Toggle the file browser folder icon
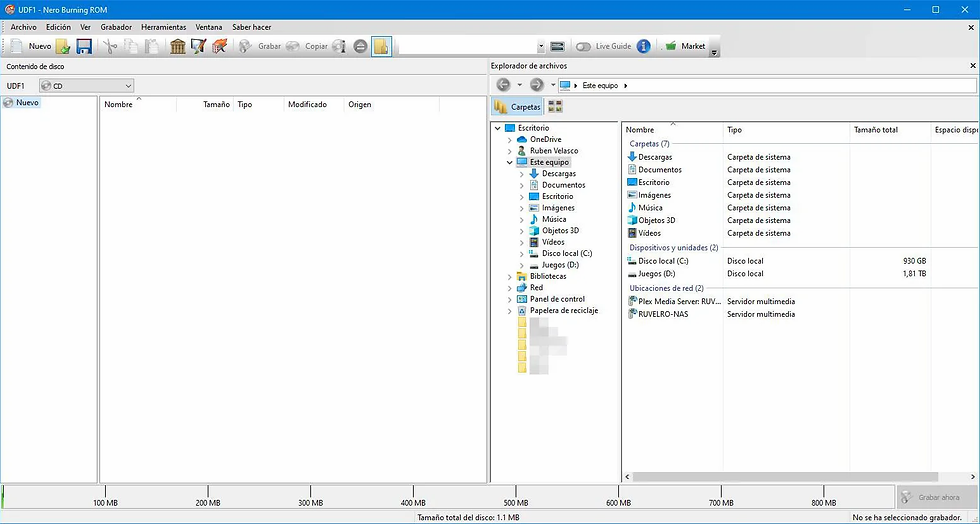 (x=381, y=46)
